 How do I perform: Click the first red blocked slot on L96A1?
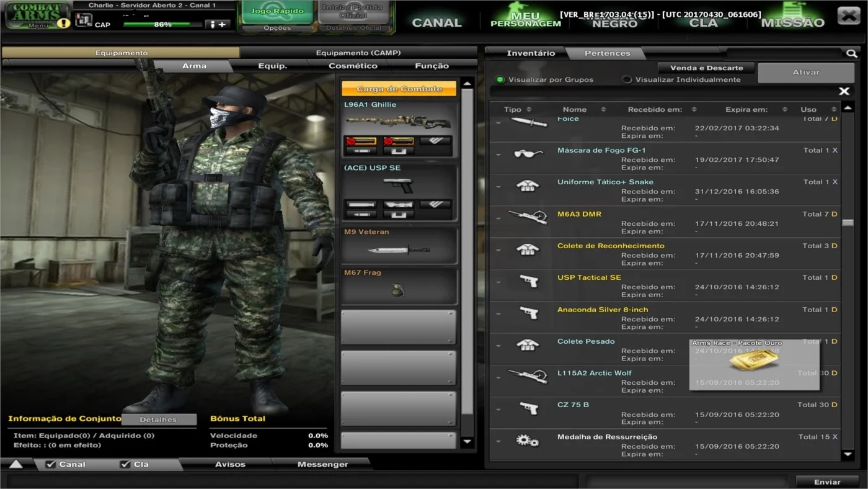[x=361, y=141]
